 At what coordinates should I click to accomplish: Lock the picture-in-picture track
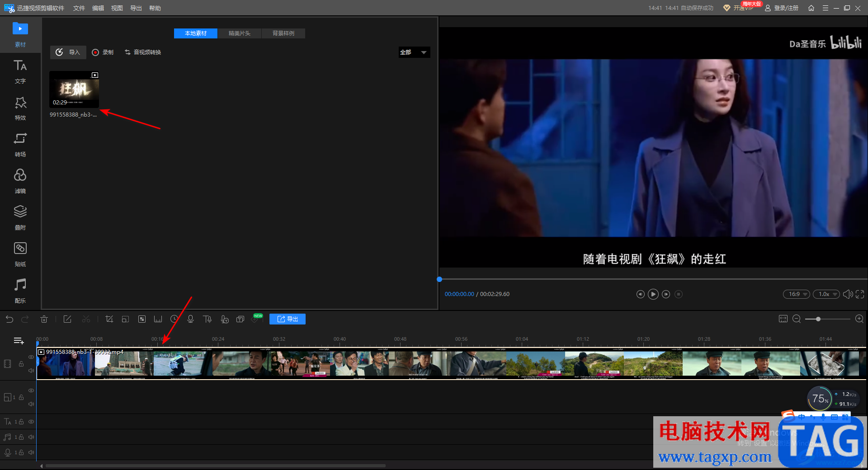click(x=21, y=397)
